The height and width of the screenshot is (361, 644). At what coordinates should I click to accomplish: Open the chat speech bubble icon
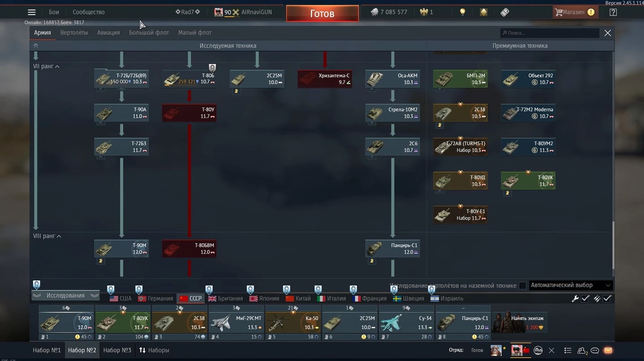[595, 350]
